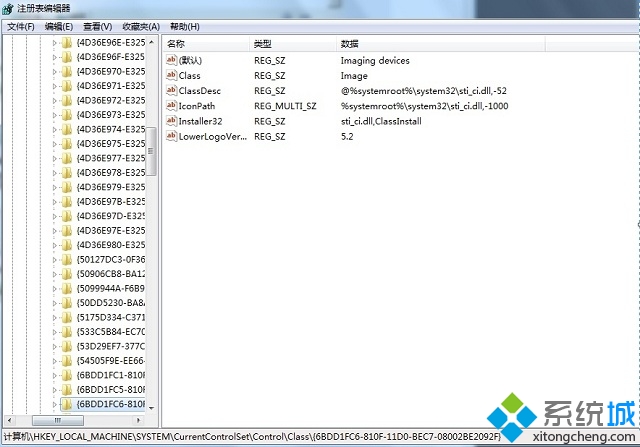Expand the {6BDD1FC1-810F registry key

[55, 375]
